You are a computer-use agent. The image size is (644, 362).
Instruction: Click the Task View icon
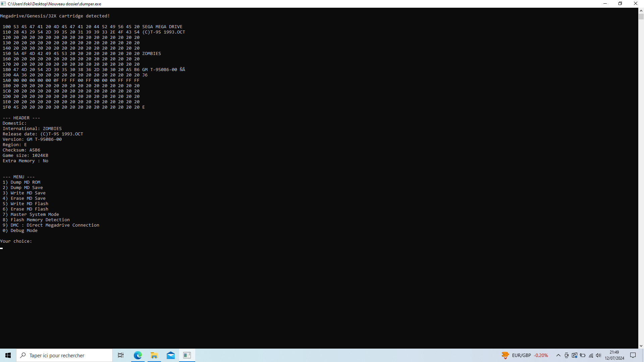click(x=121, y=355)
